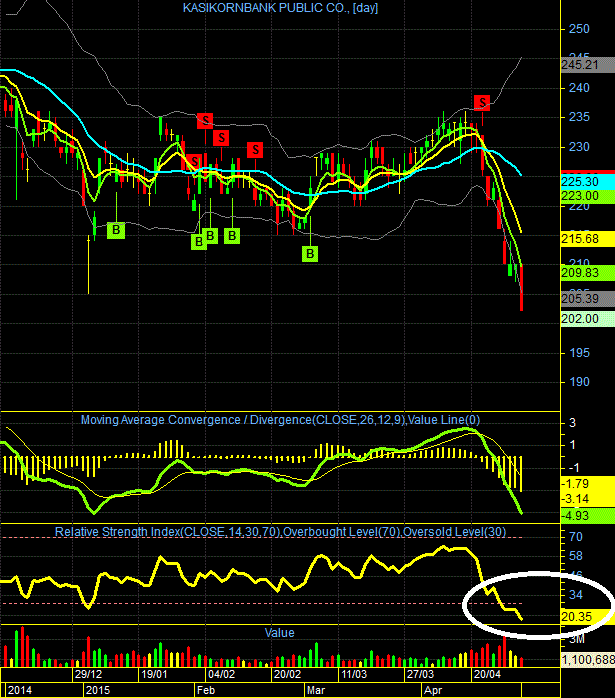The width and height of the screenshot is (615, 698).
Task: Click the MACD axis value 3
Action: [572, 422]
